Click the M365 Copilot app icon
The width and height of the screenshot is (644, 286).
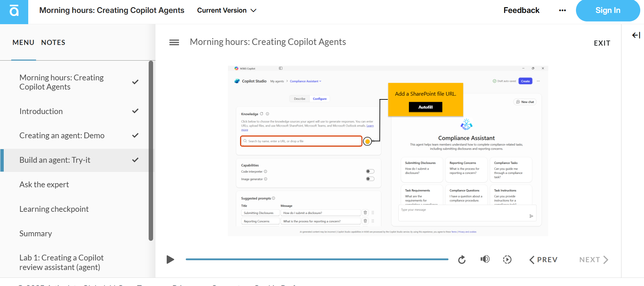pyautogui.click(x=236, y=68)
